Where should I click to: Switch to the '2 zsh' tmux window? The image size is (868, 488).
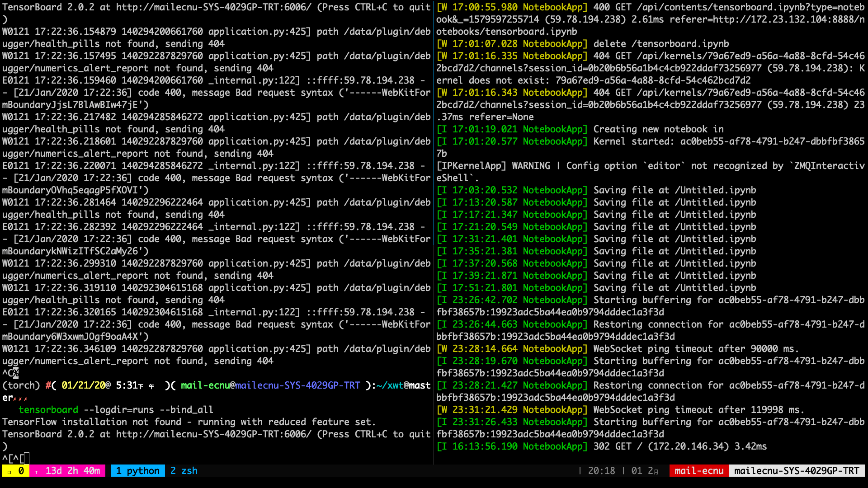pyautogui.click(x=184, y=471)
